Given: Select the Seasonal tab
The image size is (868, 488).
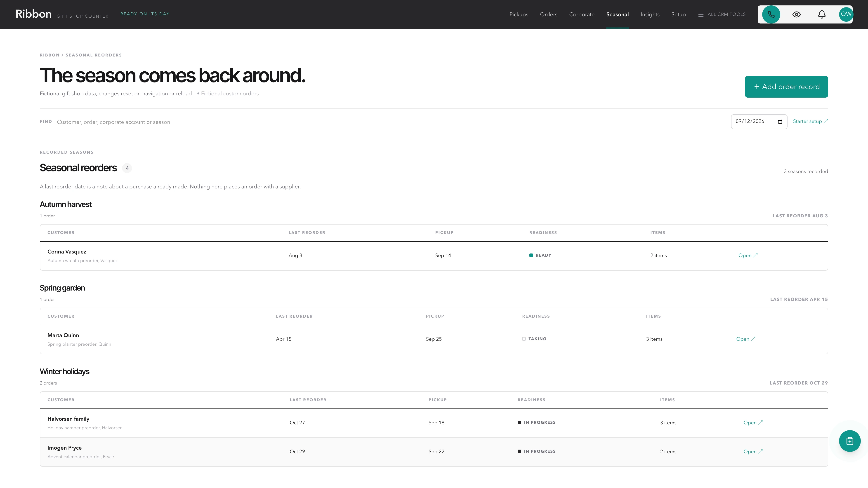Looking at the screenshot, I should [617, 14].
